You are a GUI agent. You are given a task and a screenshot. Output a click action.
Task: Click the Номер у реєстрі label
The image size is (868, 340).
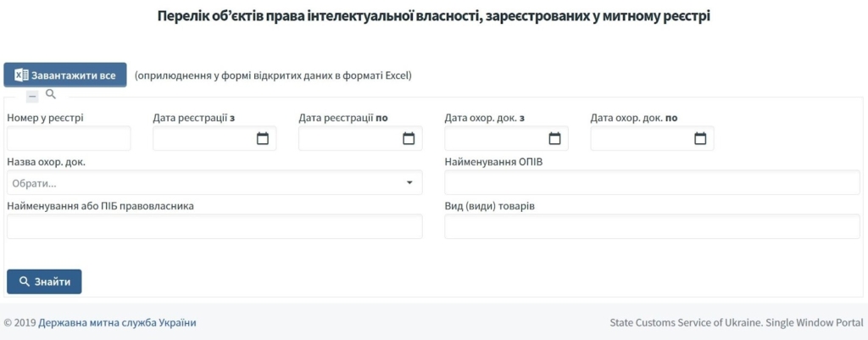click(x=46, y=117)
